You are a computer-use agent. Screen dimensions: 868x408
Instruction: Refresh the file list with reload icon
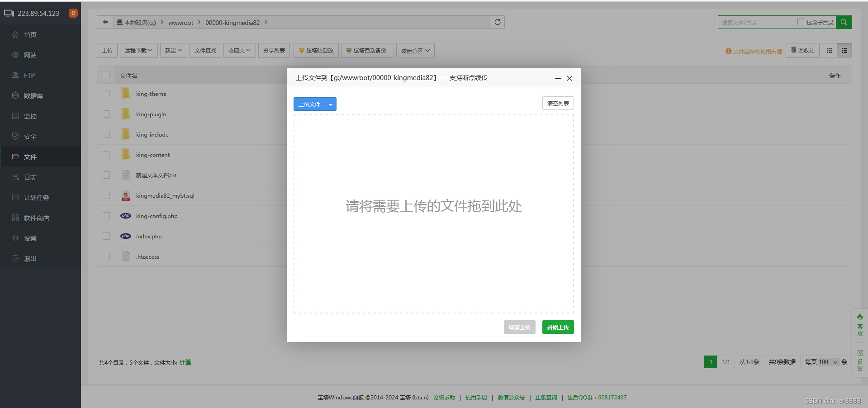click(498, 22)
